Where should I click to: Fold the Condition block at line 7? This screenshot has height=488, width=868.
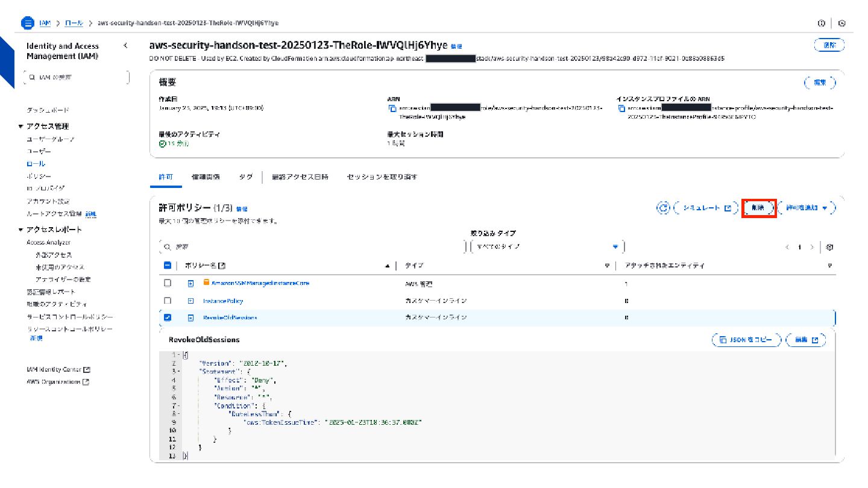coord(179,406)
